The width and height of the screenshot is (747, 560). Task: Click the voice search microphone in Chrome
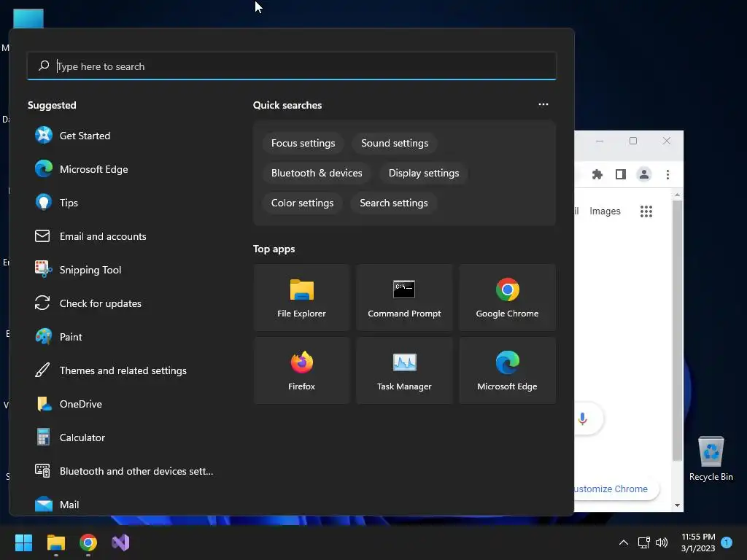pyautogui.click(x=582, y=419)
